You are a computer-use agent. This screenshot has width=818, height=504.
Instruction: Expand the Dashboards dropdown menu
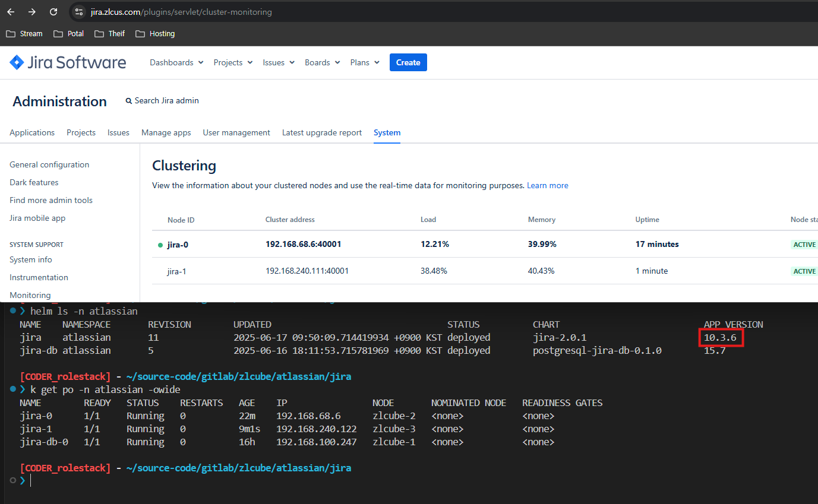(176, 62)
